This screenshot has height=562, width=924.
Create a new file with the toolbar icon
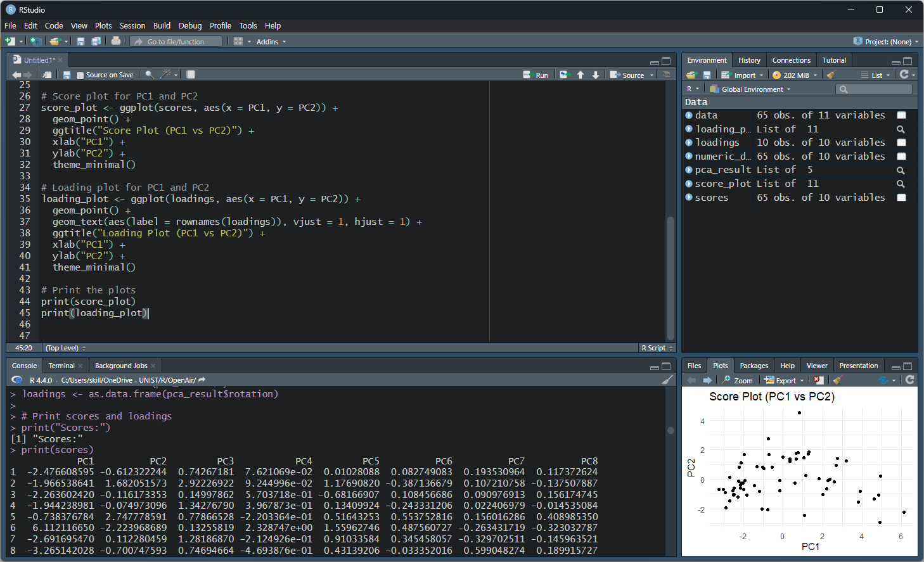tap(10, 41)
